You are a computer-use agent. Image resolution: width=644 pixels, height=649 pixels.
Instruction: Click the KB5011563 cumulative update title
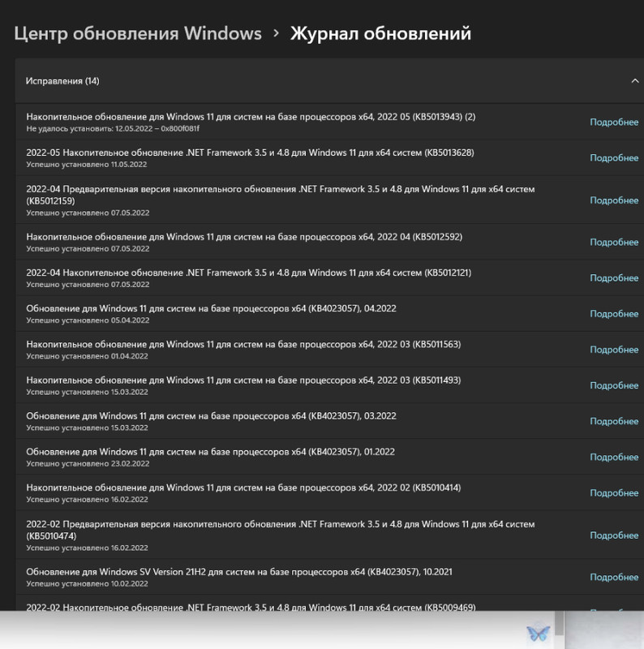coord(243,344)
